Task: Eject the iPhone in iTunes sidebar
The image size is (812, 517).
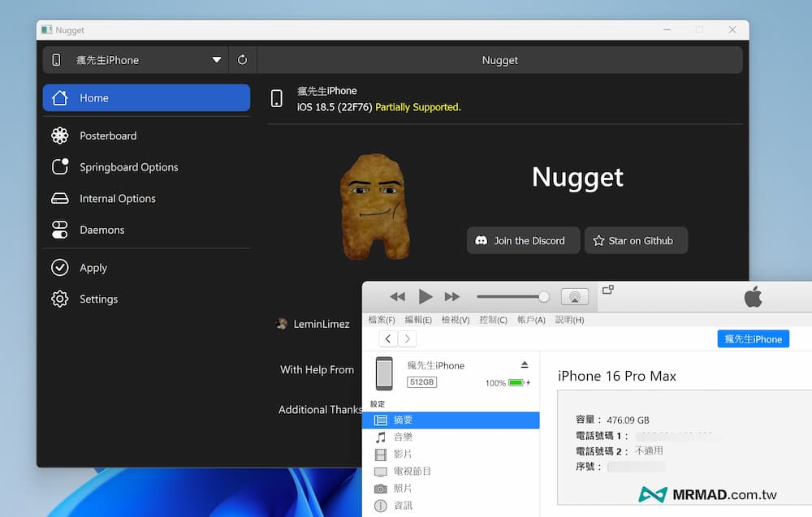Action: point(525,365)
